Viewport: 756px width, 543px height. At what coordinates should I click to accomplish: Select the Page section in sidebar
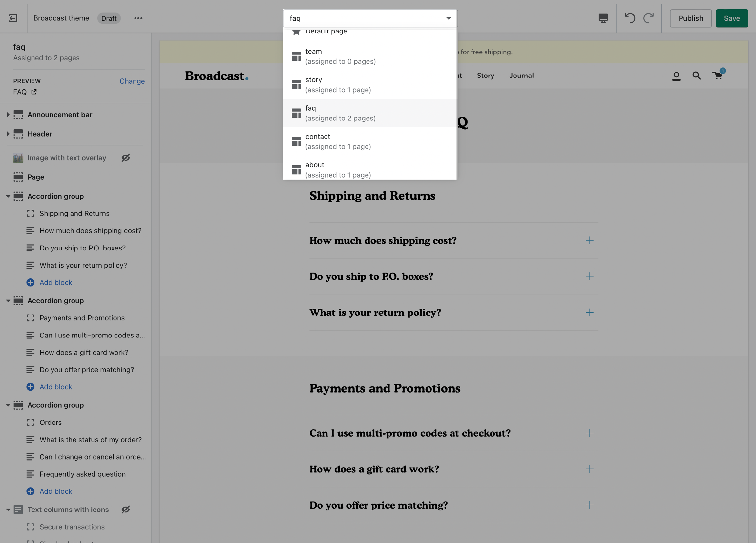36,177
